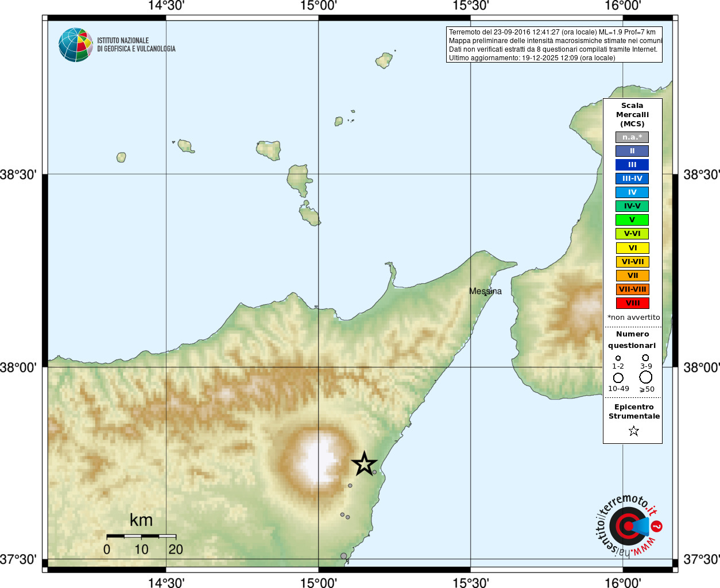Click the gray marker nearest the epicenter star

coord(374,473)
